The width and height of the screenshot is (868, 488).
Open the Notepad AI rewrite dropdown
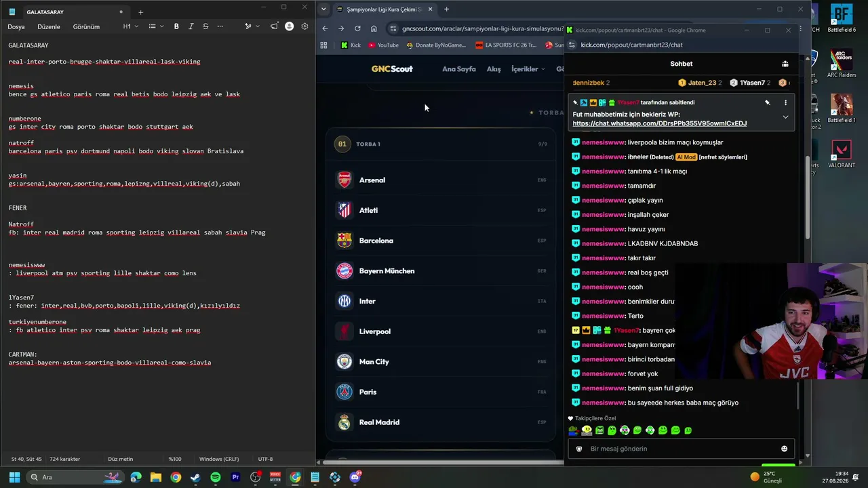tap(252, 26)
